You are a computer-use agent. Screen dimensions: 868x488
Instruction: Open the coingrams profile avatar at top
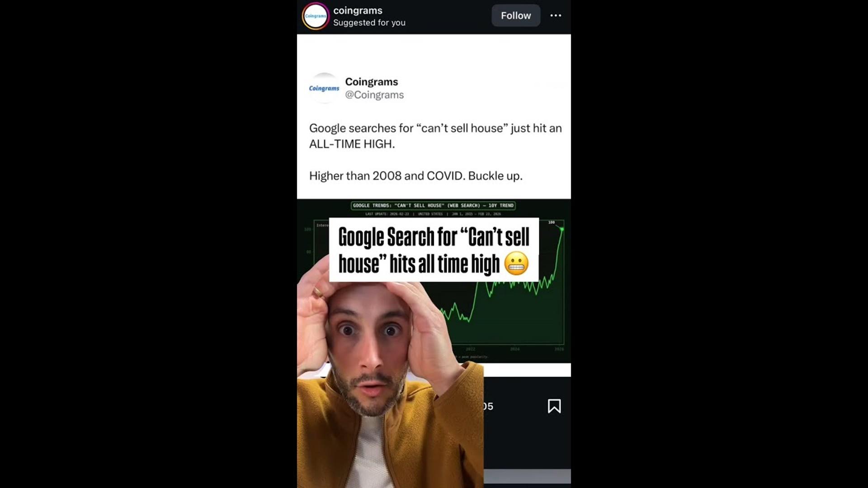point(315,16)
